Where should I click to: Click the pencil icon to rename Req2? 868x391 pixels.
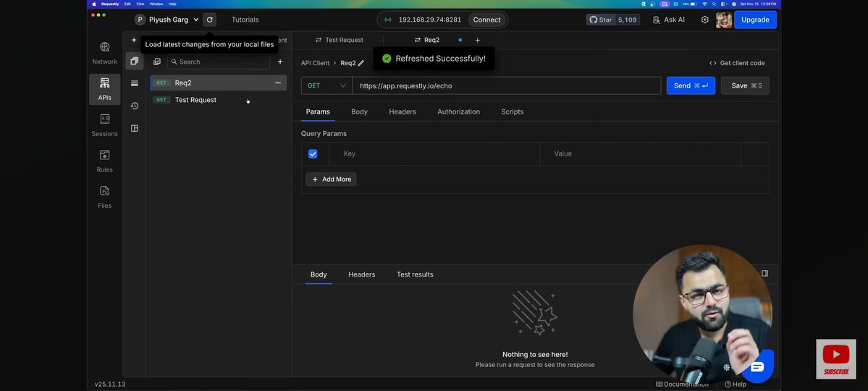[x=361, y=62]
